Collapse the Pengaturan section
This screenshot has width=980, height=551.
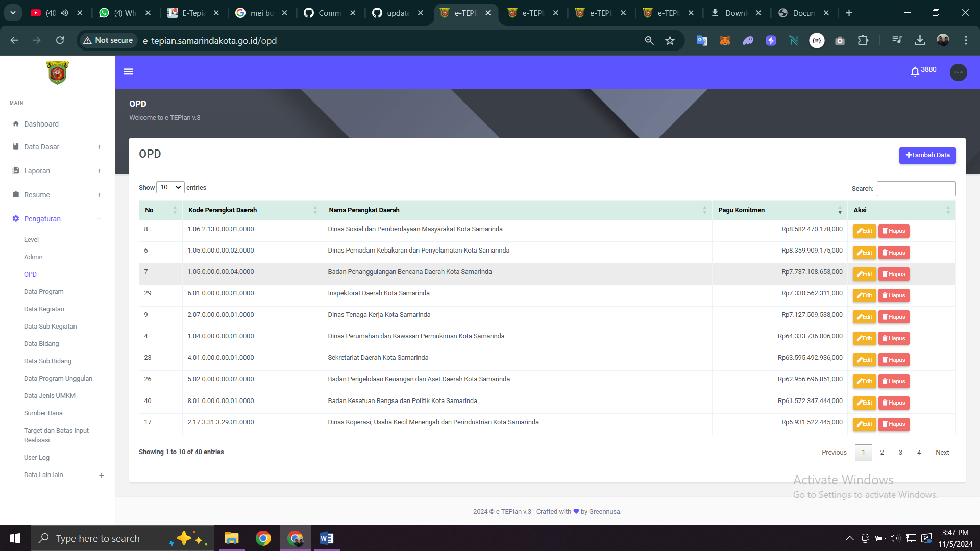99,219
